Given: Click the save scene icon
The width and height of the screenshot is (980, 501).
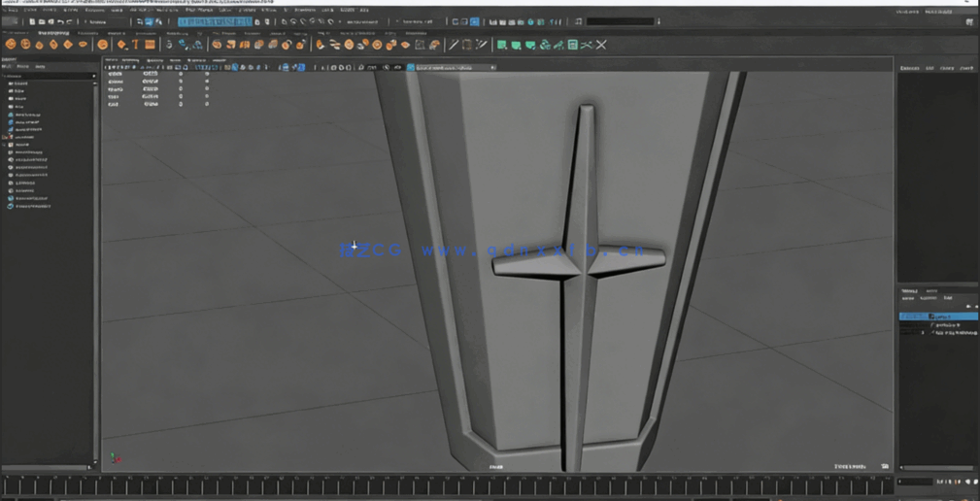Looking at the screenshot, I should 50,21.
